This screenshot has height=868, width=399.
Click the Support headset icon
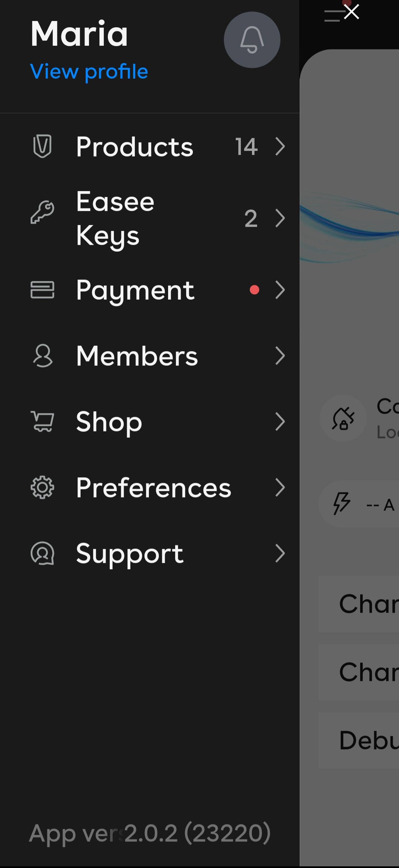[x=42, y=553]
